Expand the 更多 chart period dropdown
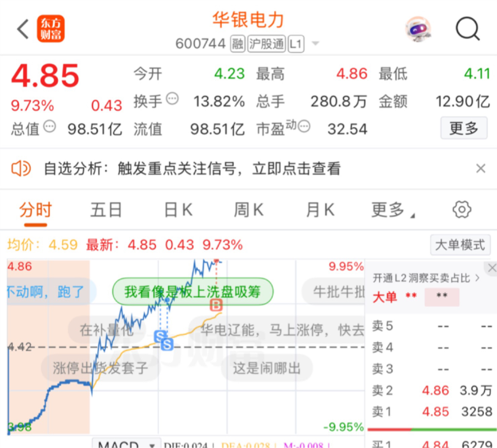497x448 pixels. 392,210
